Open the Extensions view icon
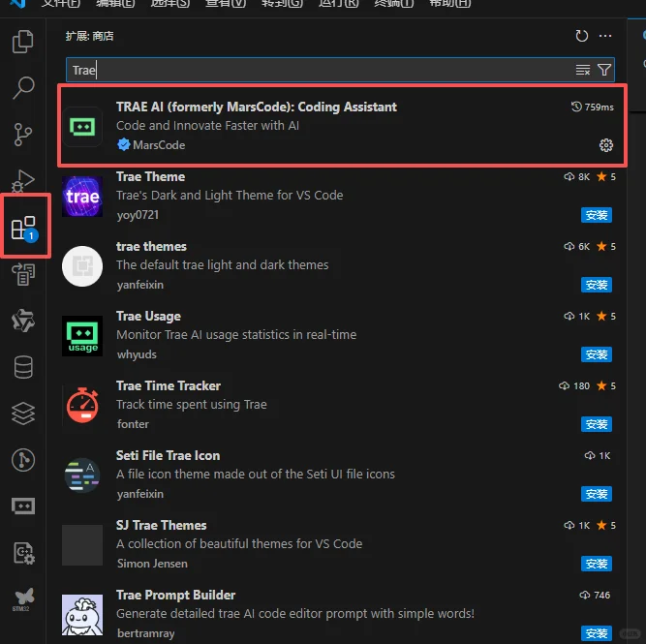Screen dimensions: 646x644 (24, 228)
